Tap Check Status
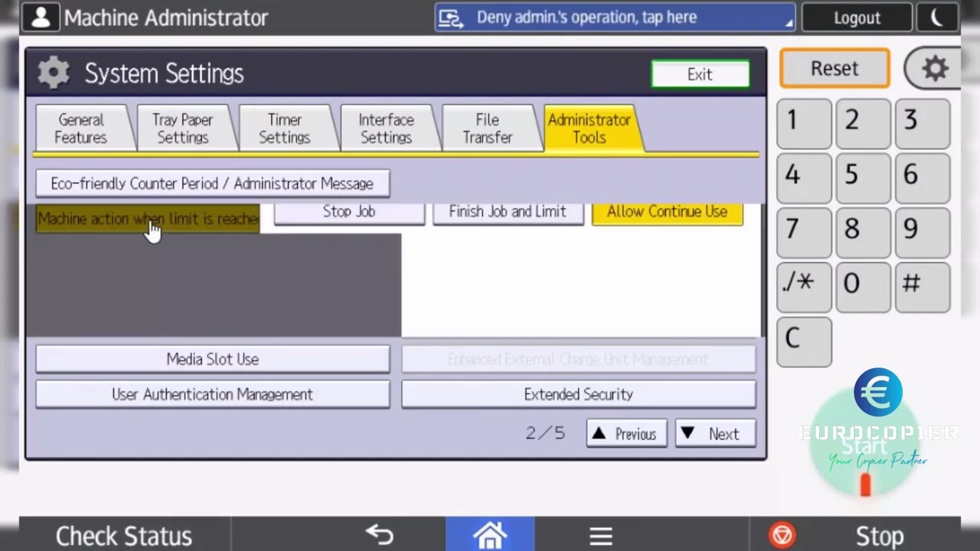 [x=123, y=535]
